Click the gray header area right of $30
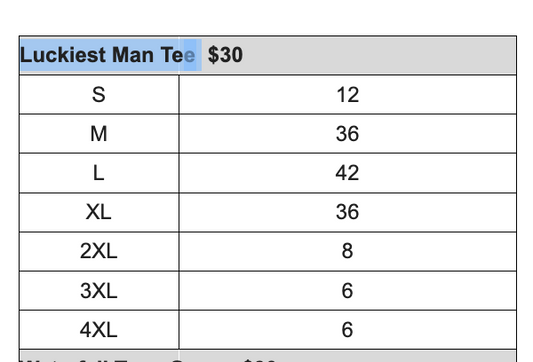Screen dimensions: 533x362 [379, 55]
